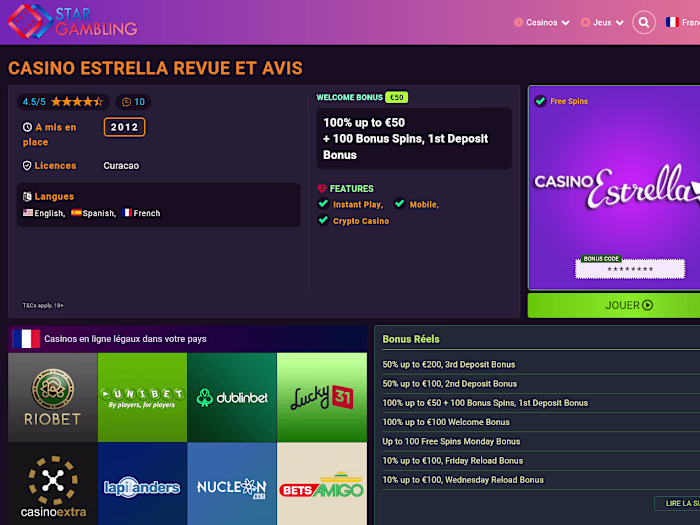Click the comments bubble icon showing 10
The height and width of the screenshot is (525, 700).
pyautogui.click(x=126, y=102)
